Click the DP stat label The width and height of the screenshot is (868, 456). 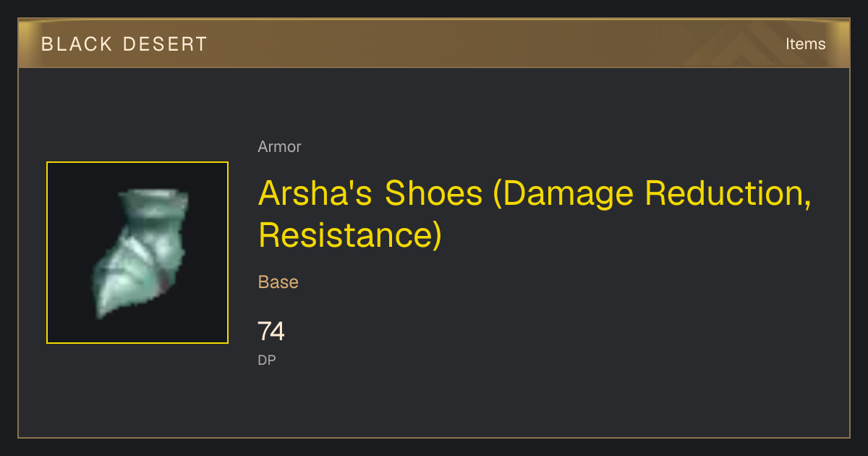pyautogui.click(x=267, y=360)
